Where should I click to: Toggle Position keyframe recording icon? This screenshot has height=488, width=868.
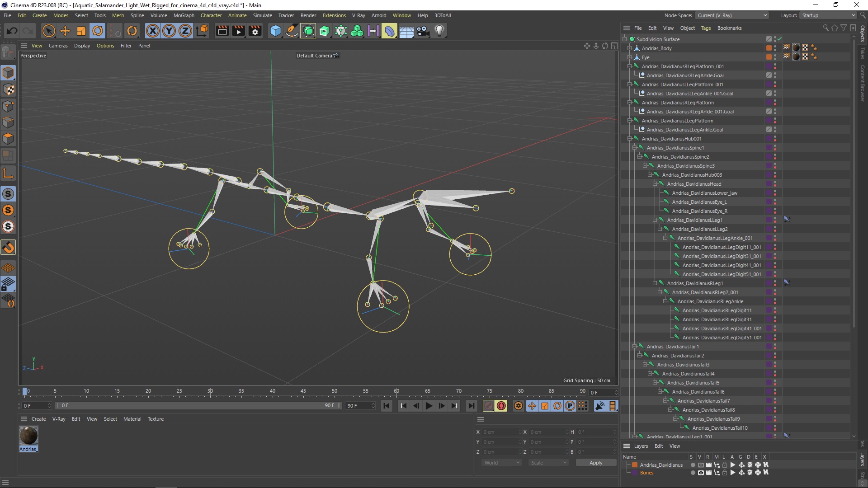[x=532, y=406]
